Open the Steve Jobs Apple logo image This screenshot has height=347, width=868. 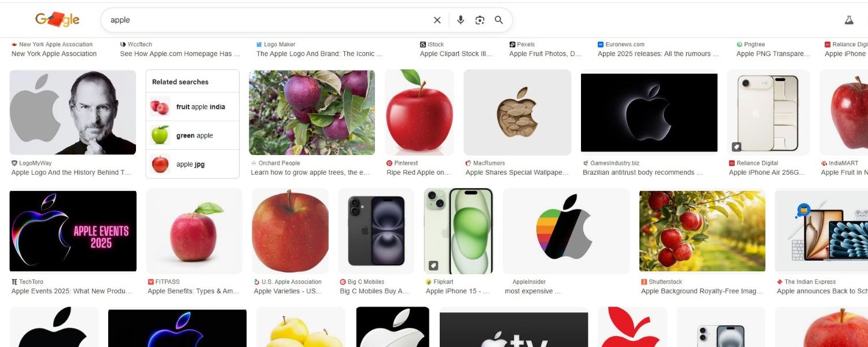73,112
